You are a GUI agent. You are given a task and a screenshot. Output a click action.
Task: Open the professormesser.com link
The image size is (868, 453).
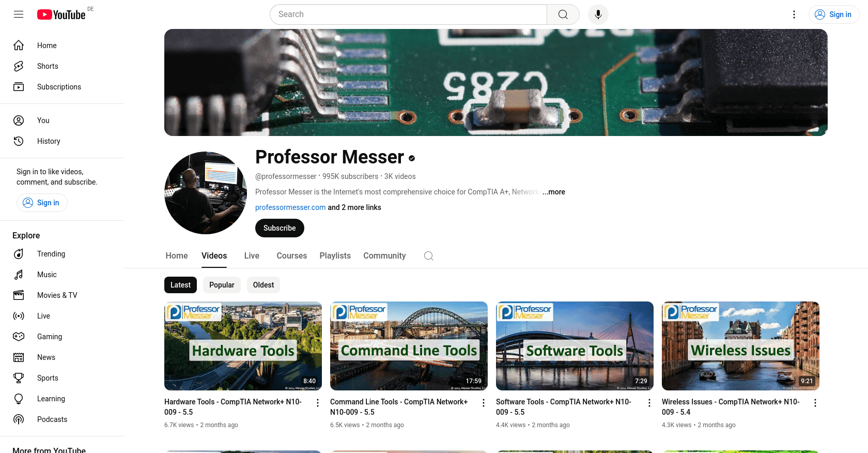click(x=290, y=207)
